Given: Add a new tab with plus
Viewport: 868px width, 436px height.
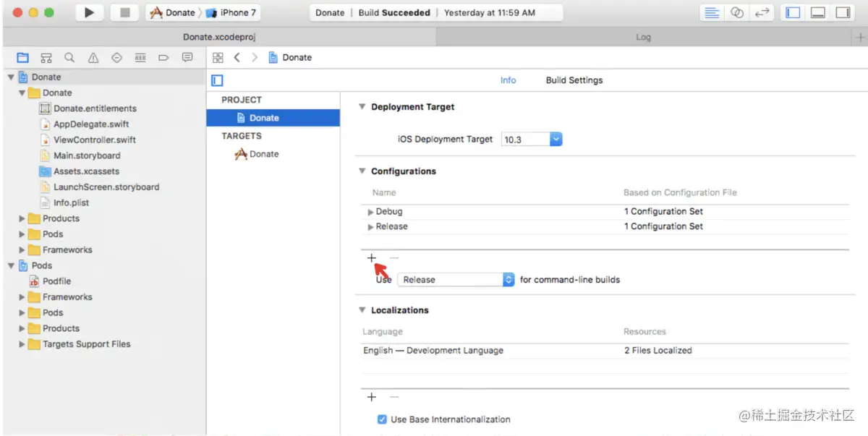Looking at the screenshot, I should pyautogui.click(x=860, y=37).
